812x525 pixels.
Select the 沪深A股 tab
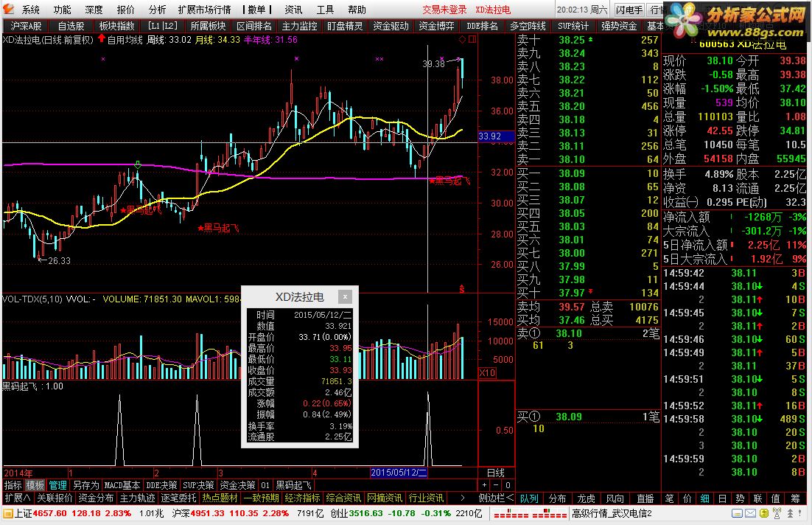coord(26,26)
